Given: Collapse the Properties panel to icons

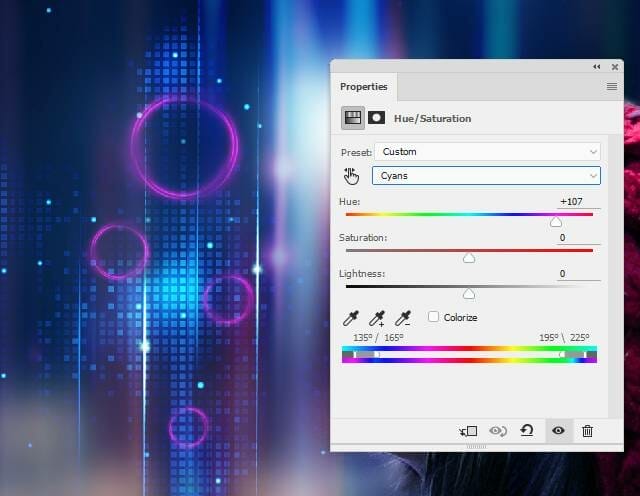Looking at the screenshot, I should click(597, 67).
